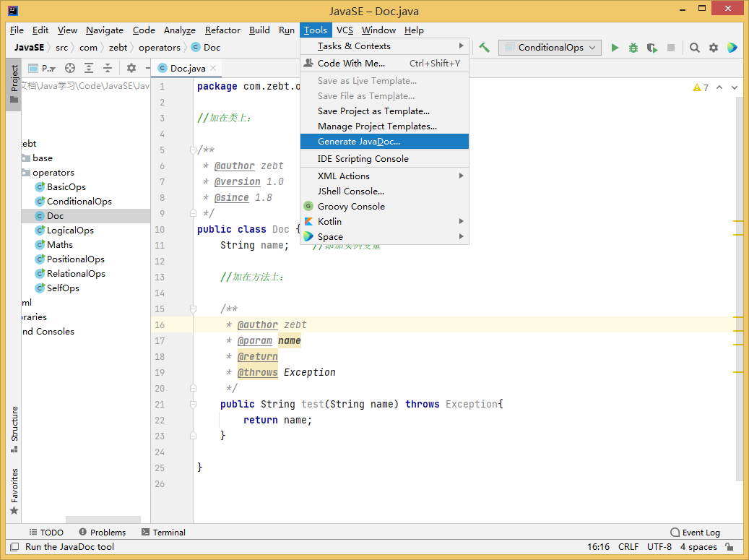749x560 pixels.
Task: Toggle the Structure tool window
Action: [x=14, y=428]
